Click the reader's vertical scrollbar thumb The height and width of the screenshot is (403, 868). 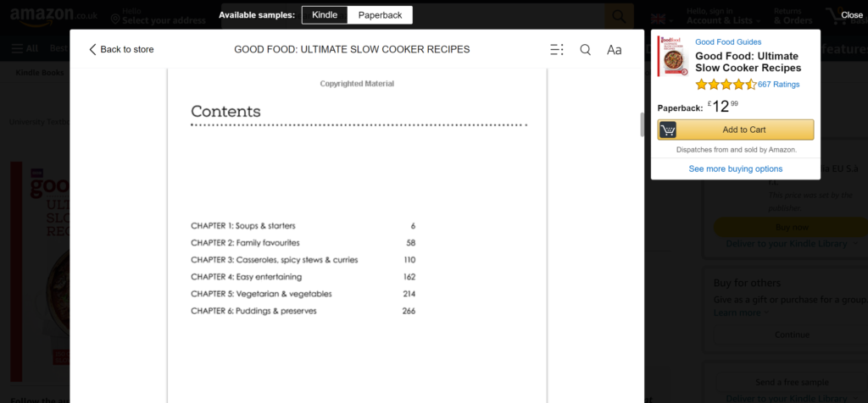coord(643,124)
